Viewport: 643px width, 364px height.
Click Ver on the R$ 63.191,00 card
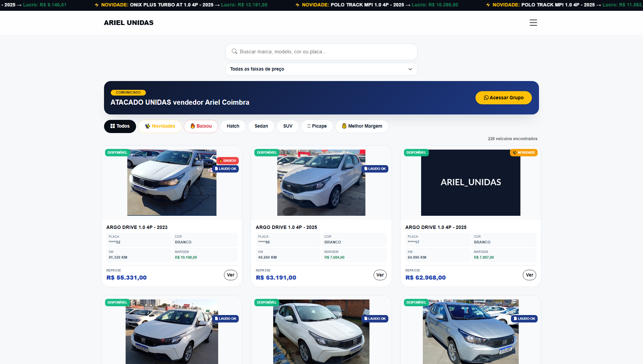pos(380,275)
